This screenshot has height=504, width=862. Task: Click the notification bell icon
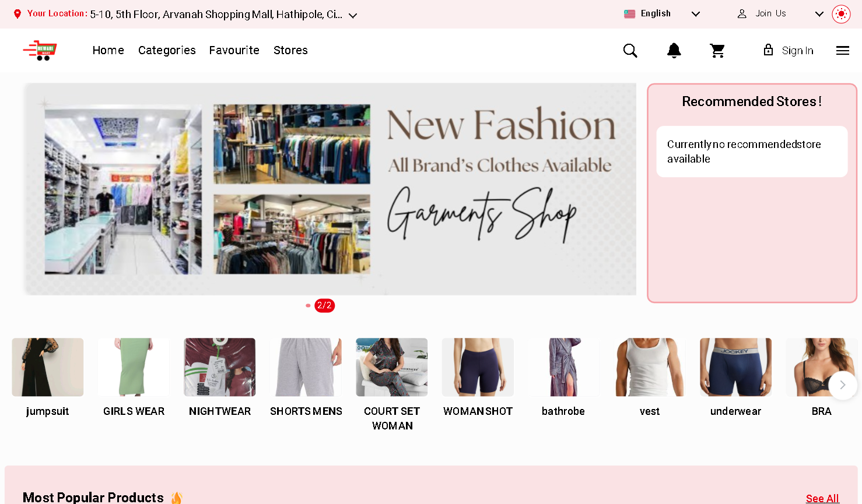pos(674,51)
